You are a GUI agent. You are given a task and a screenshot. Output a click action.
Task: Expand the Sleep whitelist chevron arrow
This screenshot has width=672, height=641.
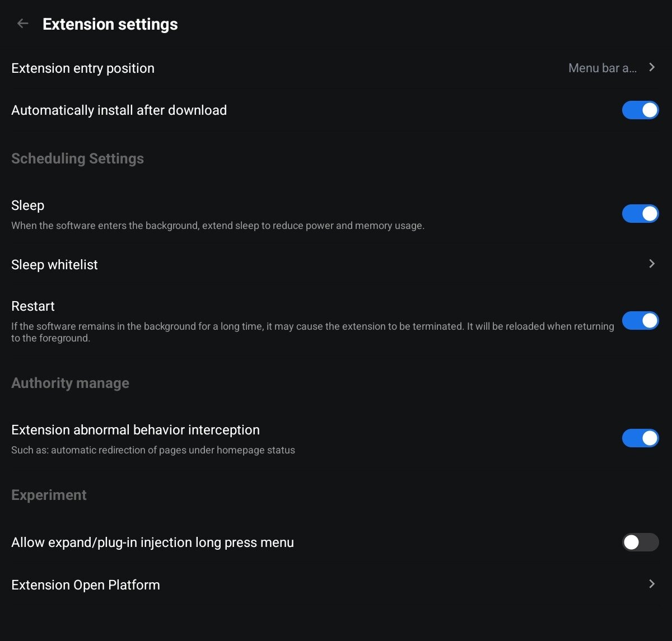pyautogui.click(x=652, y=264)
